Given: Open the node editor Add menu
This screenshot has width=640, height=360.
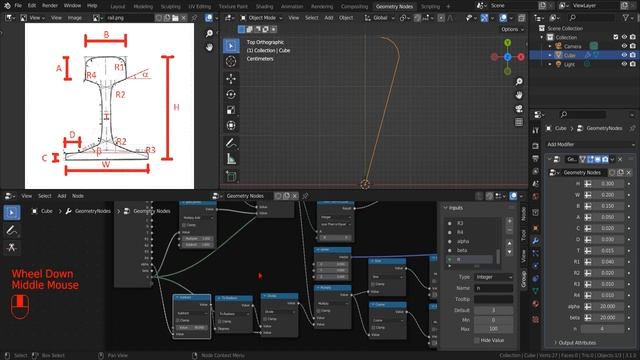Looking at the screenshot, I should (x=62, y=196).
